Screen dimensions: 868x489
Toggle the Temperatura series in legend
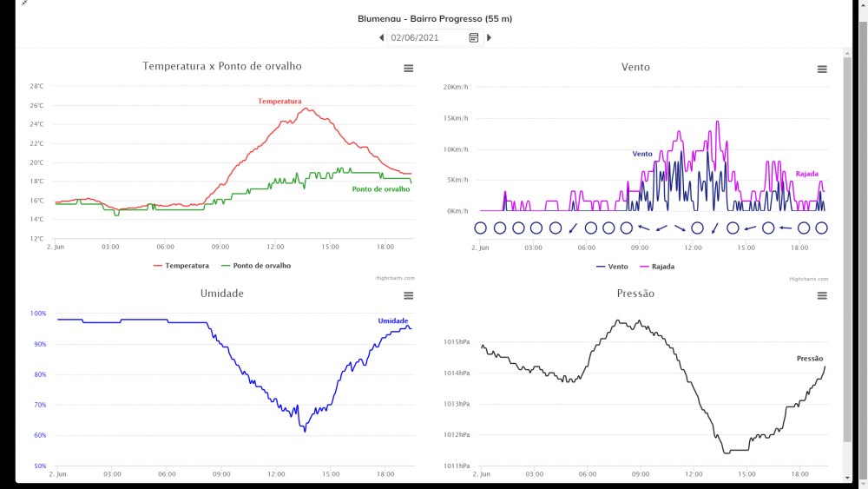[181, 266]
